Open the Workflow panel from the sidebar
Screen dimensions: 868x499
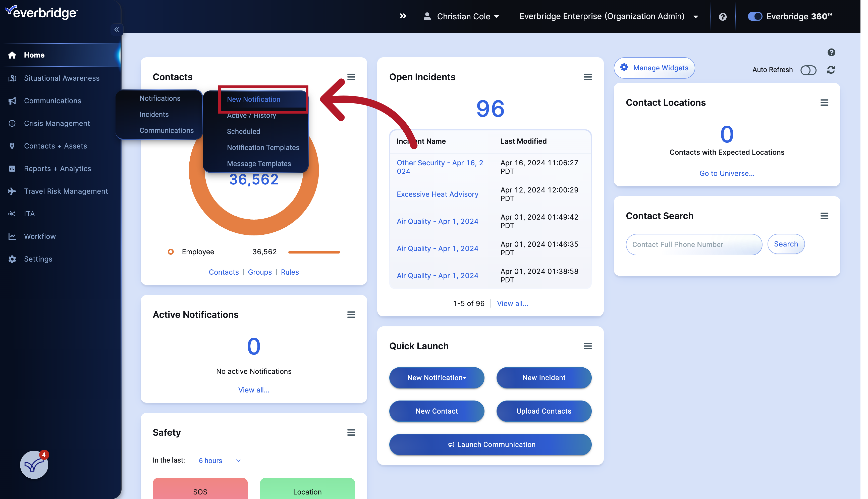click(40, 236)
